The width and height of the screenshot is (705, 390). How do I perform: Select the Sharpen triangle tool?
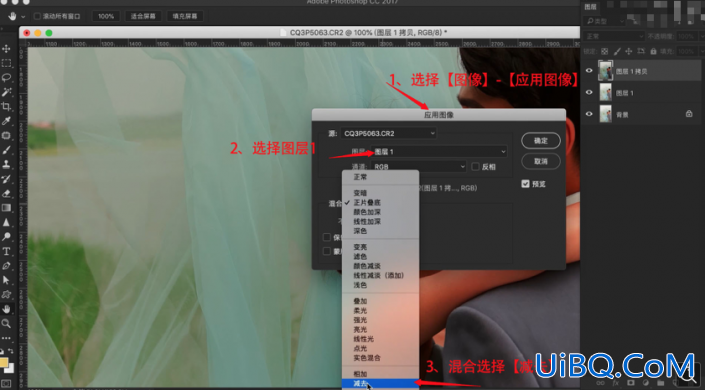[6, 222]
